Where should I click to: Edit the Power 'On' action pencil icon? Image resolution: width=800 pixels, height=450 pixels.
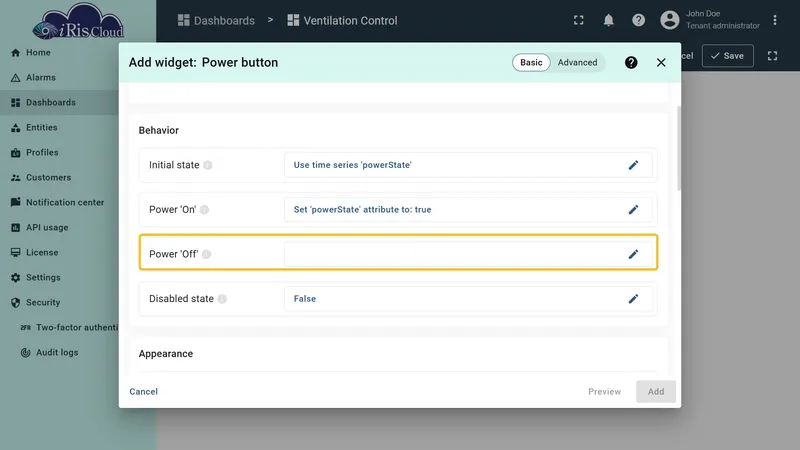pos(633,209)
